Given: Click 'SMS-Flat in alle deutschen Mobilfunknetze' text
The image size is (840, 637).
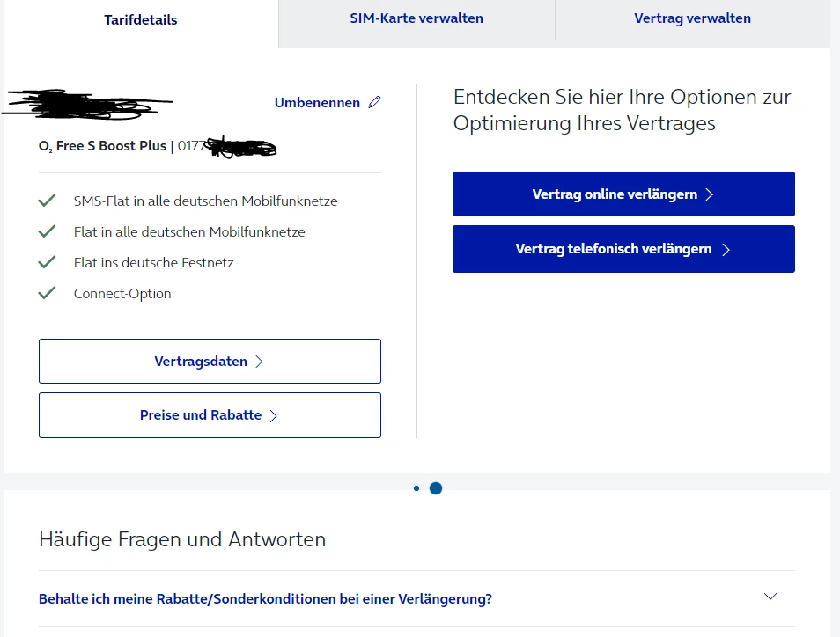Looking at the screenshot, I should (206, 201).
